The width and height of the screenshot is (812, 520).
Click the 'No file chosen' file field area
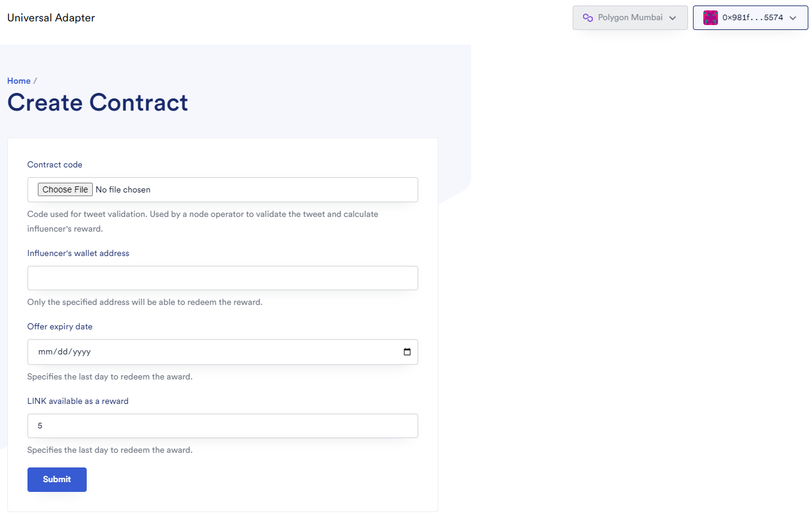point(123,189)
